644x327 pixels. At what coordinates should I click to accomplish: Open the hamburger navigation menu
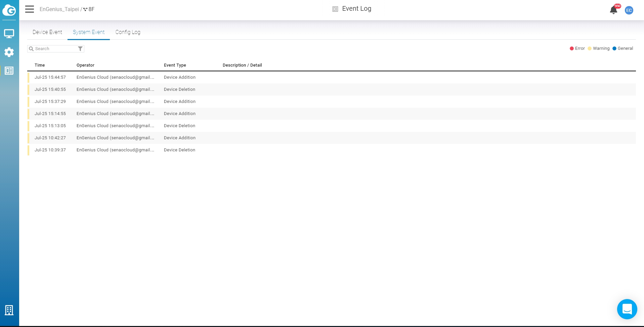click(30, 9)
